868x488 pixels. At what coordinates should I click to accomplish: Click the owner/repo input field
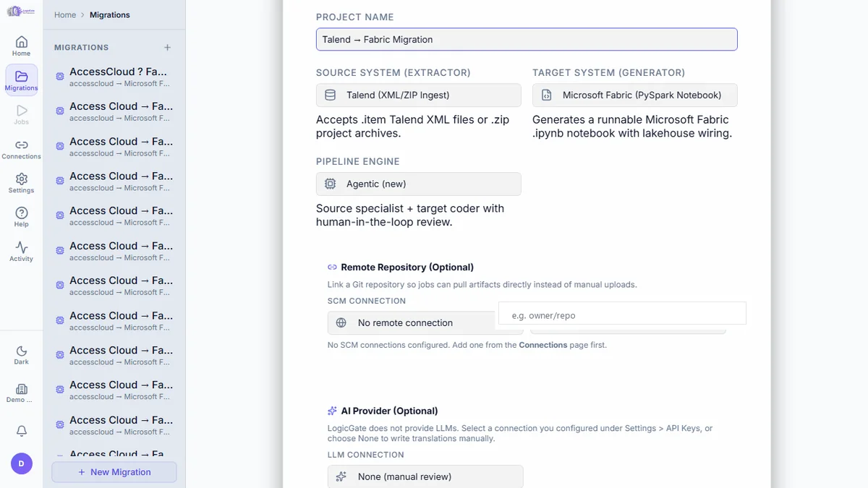pyautogui.click(x=622, y=313)
